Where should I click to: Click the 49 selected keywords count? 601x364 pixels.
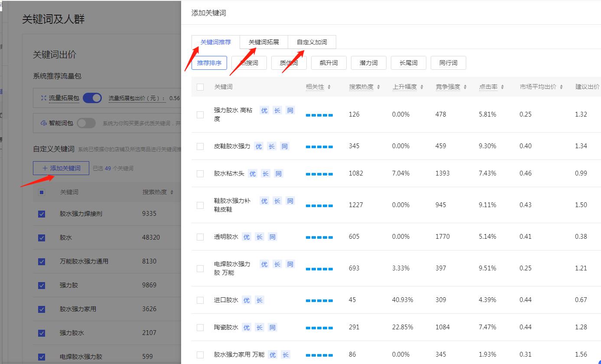(108, 168)
